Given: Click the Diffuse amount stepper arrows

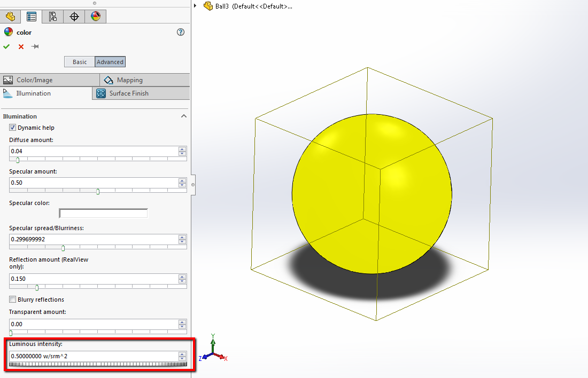Looking at the screenshot, I should 182,151.
